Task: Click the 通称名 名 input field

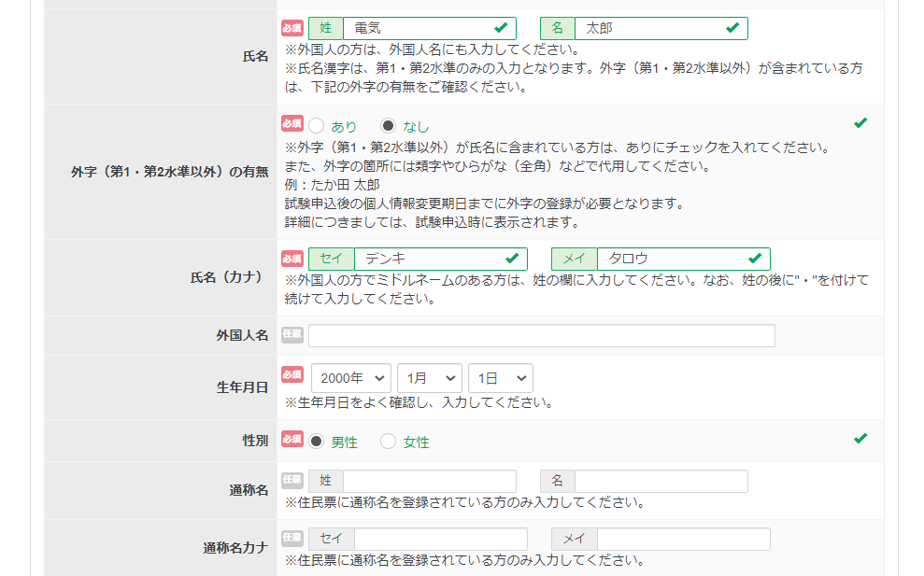Action: coord(661,481)
